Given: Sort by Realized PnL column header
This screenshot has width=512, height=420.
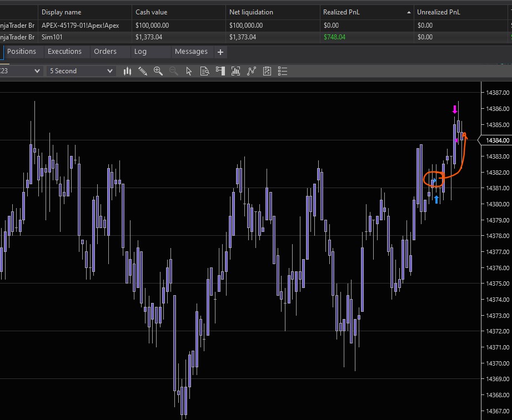Looking at the screenshot, I should pos(367,12).
